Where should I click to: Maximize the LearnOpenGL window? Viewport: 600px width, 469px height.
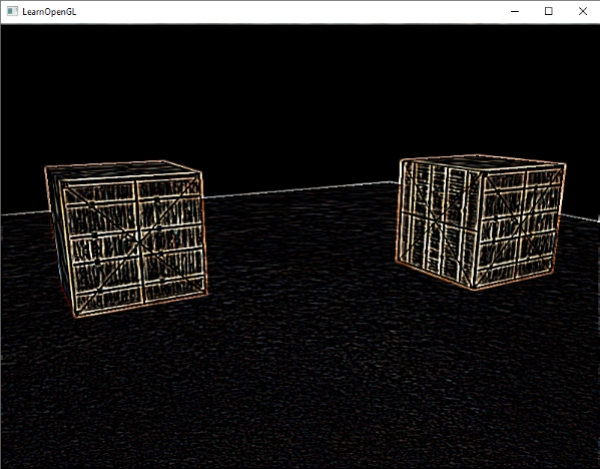pyautogui.click(x=548, y=11)
